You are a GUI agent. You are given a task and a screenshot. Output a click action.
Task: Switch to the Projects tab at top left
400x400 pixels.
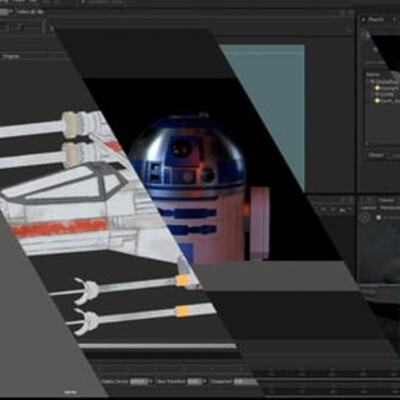click(x=11, y=56)
